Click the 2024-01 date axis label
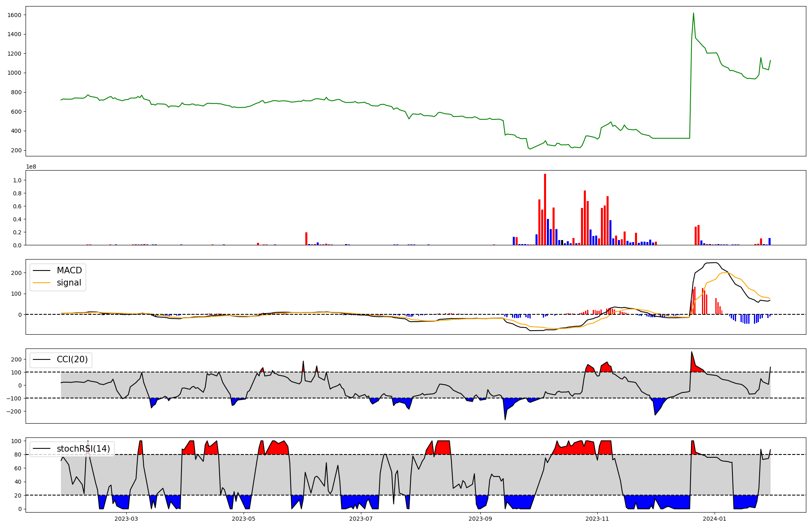This screenshot has width=812, height=528. pos(715,519)
